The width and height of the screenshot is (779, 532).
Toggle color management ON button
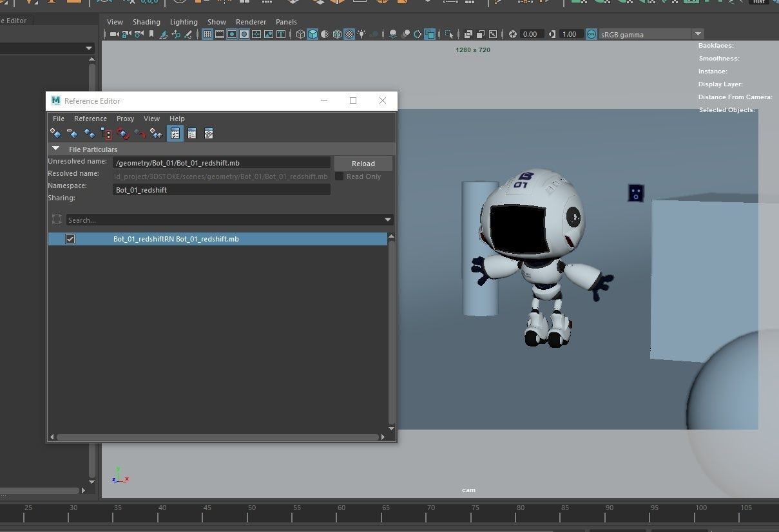pos(591,34)
